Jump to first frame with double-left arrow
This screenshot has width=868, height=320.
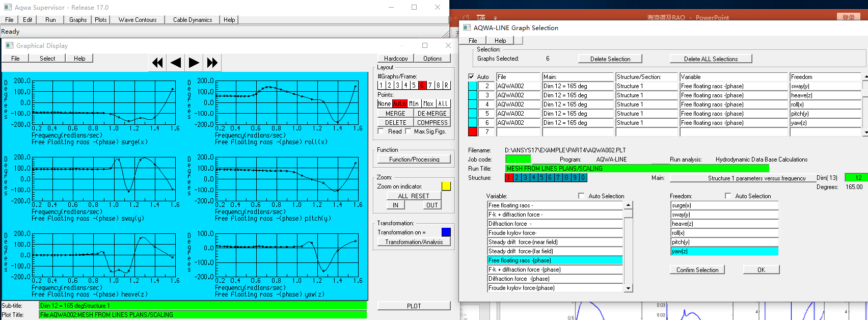158,63
